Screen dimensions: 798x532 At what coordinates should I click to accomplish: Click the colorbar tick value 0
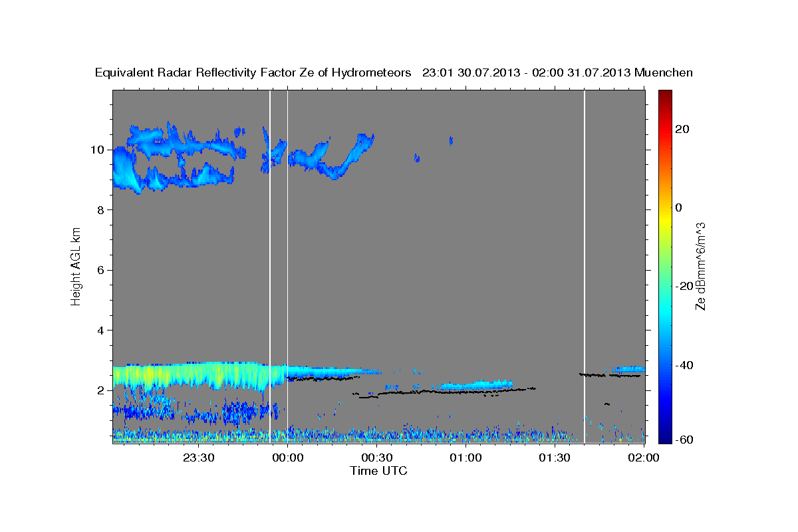coord(678,207)
